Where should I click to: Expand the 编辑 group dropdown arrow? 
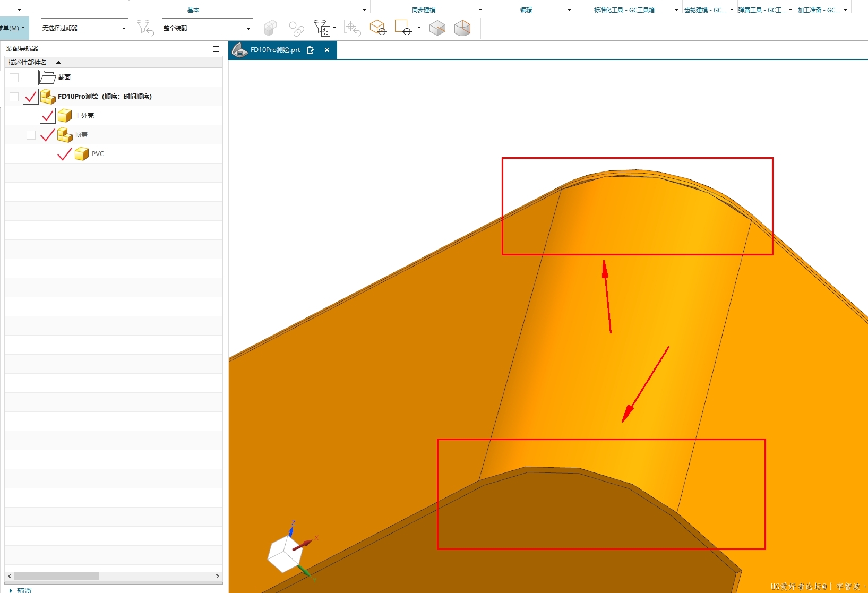tap(569, 10)
